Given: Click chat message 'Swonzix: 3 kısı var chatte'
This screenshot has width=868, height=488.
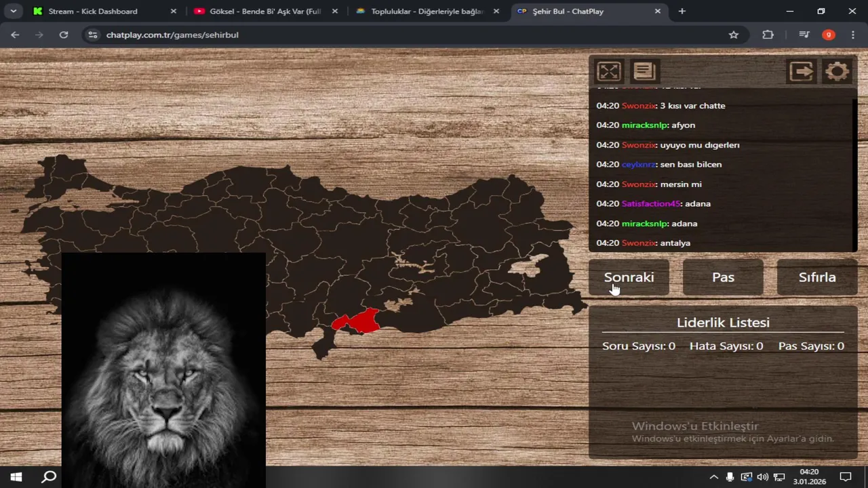Looking at the screenshot, I should click(660, 106).
